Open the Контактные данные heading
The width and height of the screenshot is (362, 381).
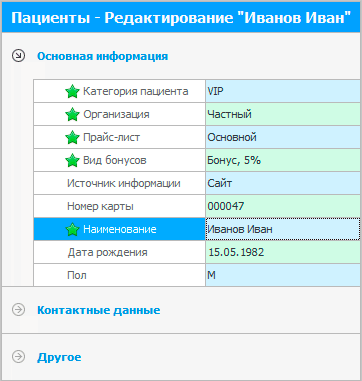coord(99,310)
